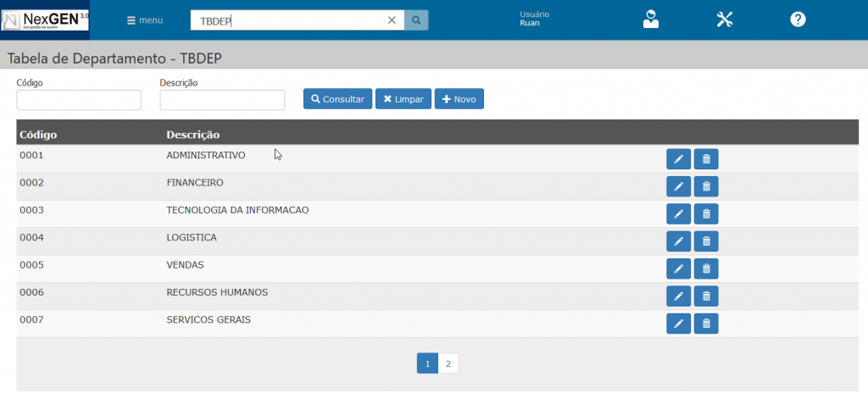
Task: Clear the TBDEP search text with X
Action: tap(392, 20)
